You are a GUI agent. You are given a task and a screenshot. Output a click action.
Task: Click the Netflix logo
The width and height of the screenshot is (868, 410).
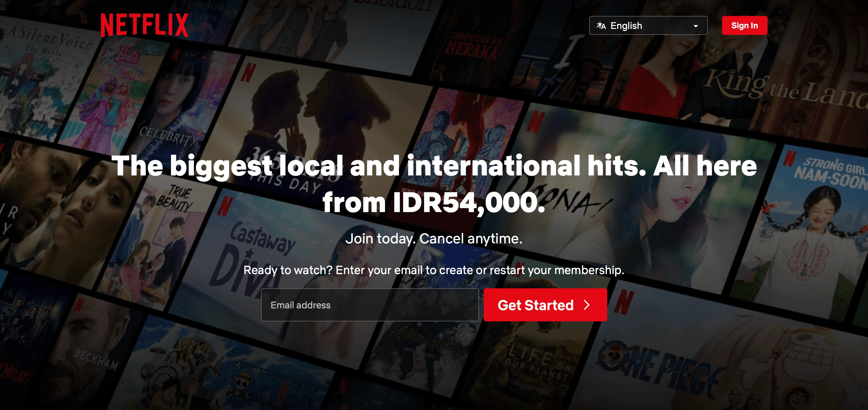(144, 25)
